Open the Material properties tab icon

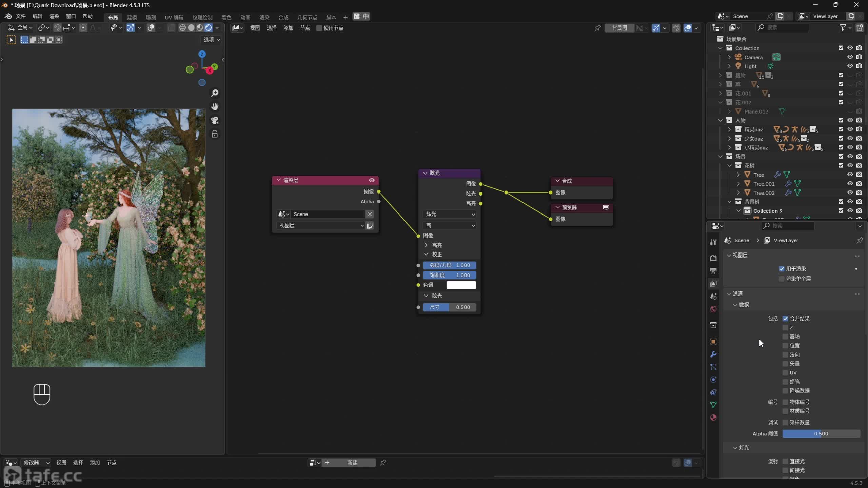coord(713,418)
